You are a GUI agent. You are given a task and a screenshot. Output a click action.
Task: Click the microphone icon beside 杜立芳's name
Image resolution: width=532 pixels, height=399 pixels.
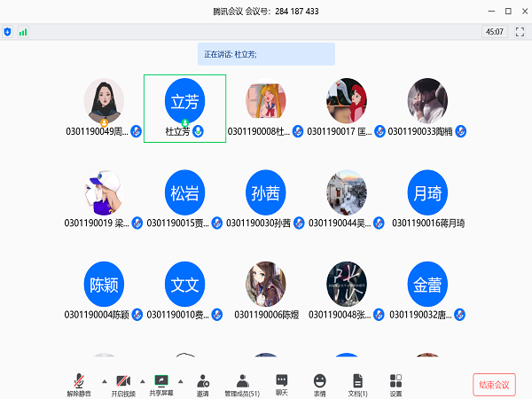tap(199, 131)
